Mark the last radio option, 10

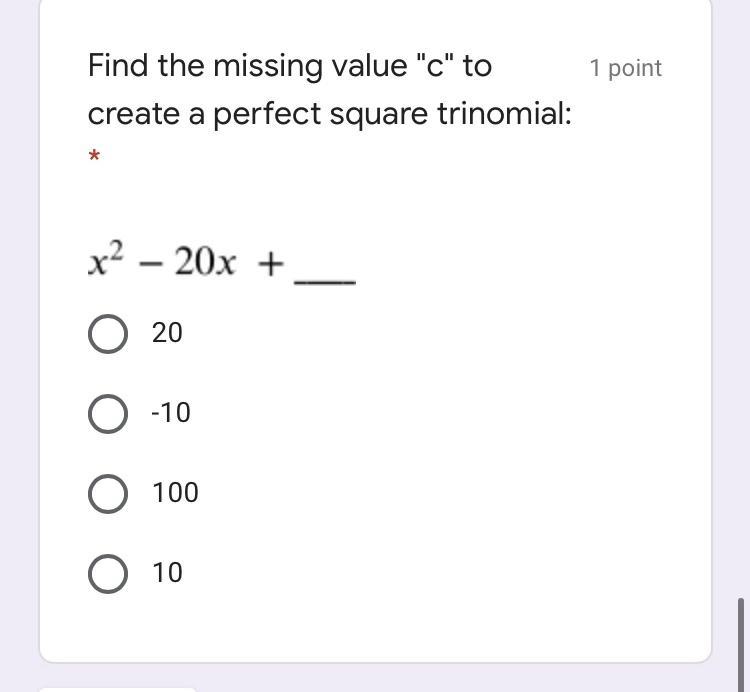tap(108, 573)
